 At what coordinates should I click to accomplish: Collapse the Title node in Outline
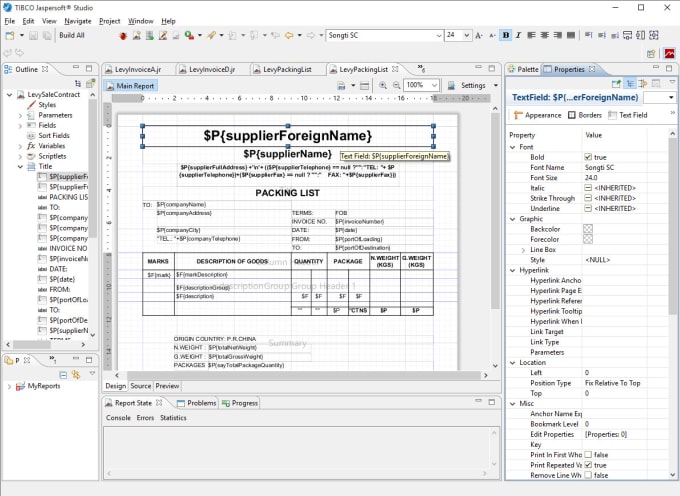click(x=20, y=166)
